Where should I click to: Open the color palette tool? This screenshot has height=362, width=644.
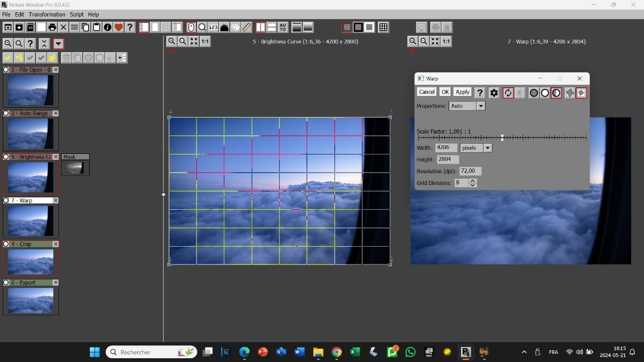point(235,27)
